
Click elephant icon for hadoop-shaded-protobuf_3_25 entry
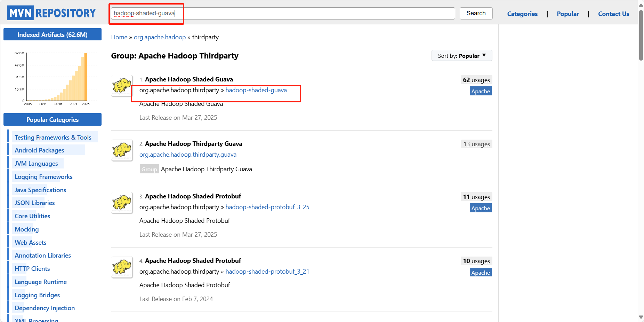(x=122, y=203)
